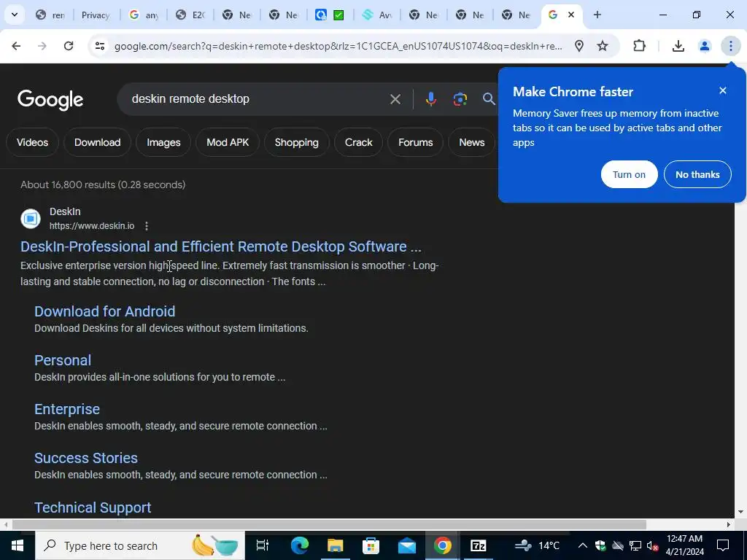Image resolution: width=747 pixels, height=560 pixels.
Task: Select the Mod APK filter chip
Action: (x=228, y=142)
